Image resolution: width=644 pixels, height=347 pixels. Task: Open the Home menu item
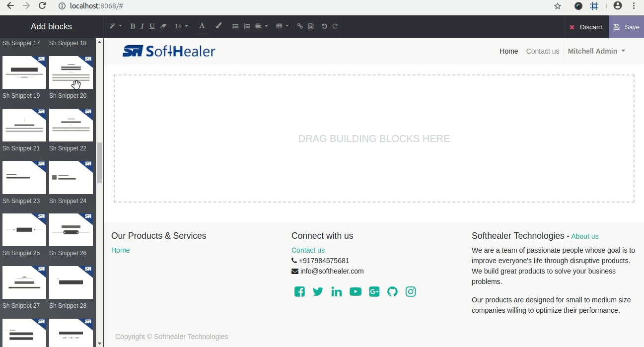[x=508, y=51]
